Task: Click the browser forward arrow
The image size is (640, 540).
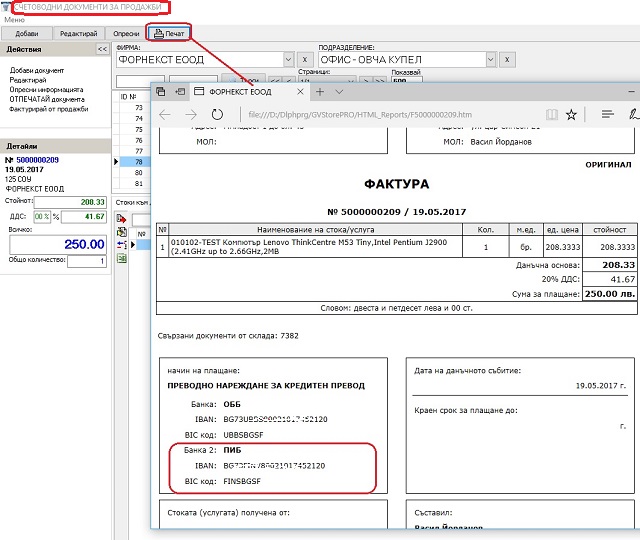Action: tap(191, 115)
